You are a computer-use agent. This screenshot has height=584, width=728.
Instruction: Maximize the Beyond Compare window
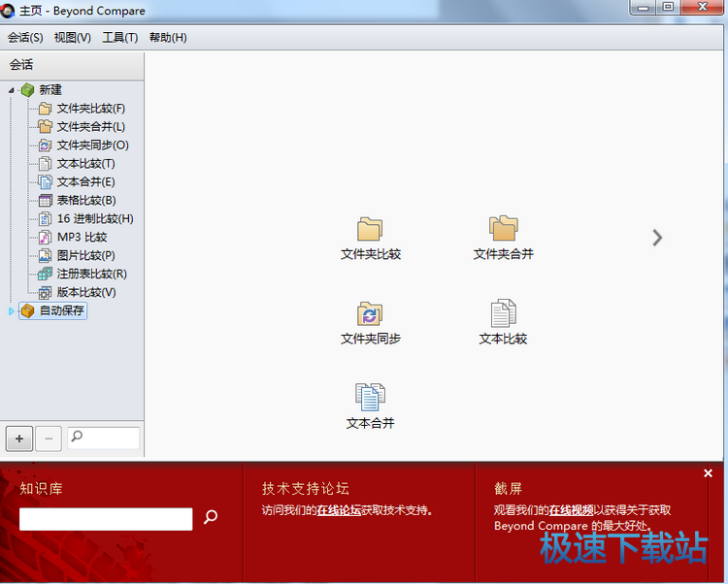click(x=668, y=8)
